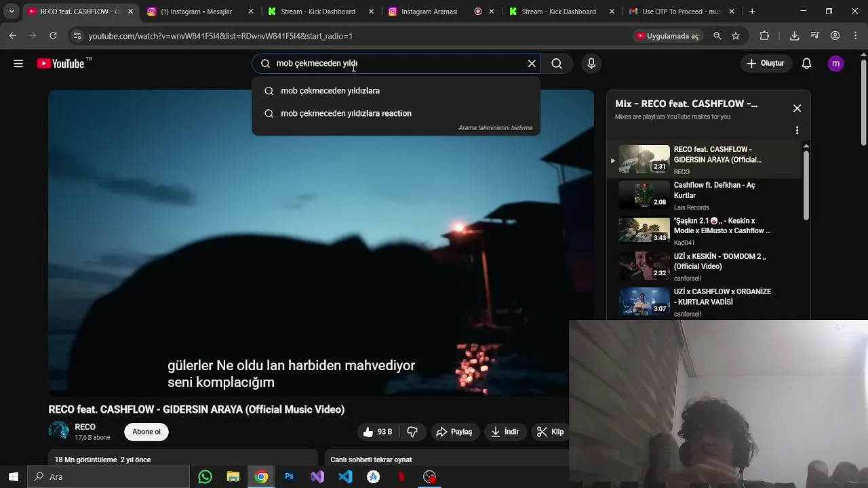The image size is (868, 488).
Task: Open the purple account avatar menu
Action: (836, 64)
